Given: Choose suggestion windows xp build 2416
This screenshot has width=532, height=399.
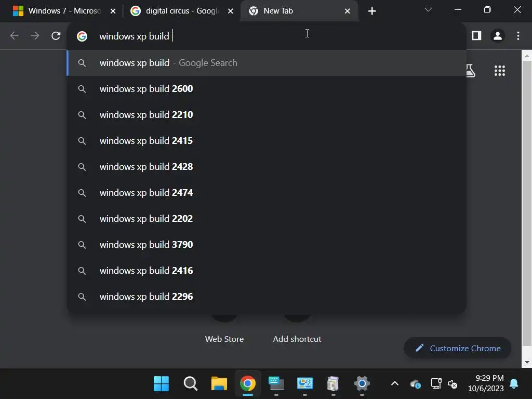Looking at the screenshot, I should (267, 270).
